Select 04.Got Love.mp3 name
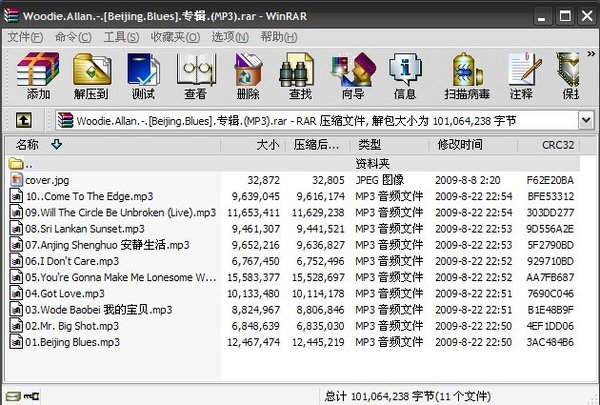The height and width of the screenshot is (405, 600). tap(65, 294)
